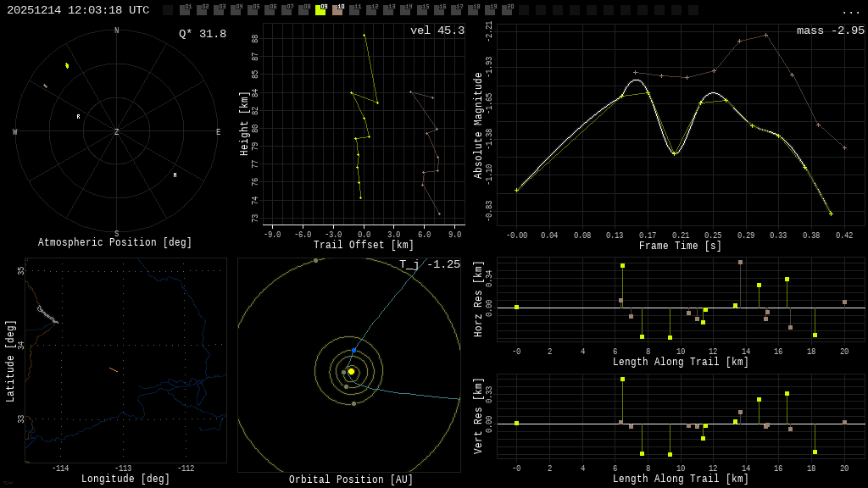Click the Atmospheric Position [deg] label

tap(114, 242)
